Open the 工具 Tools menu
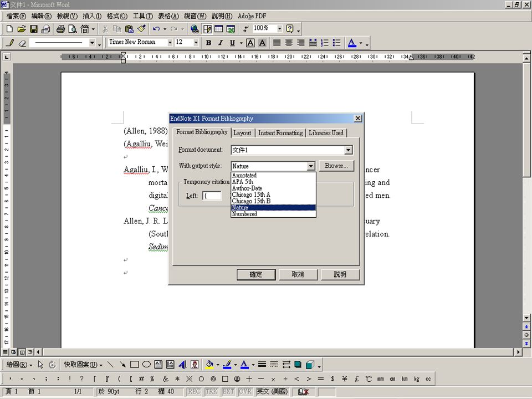 tap(142, 16)
